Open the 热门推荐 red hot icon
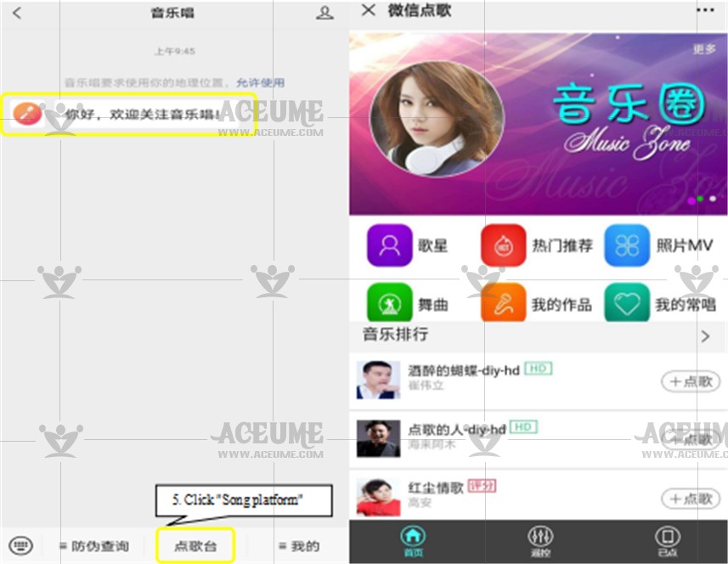728x564 pixels. pyautogui.click(x=503, y=246)
